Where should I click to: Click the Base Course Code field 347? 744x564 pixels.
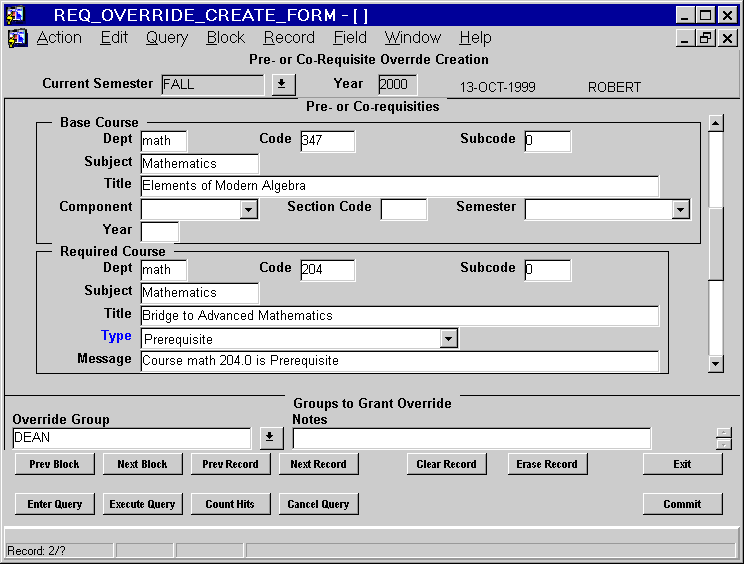(x=327, y=141)
